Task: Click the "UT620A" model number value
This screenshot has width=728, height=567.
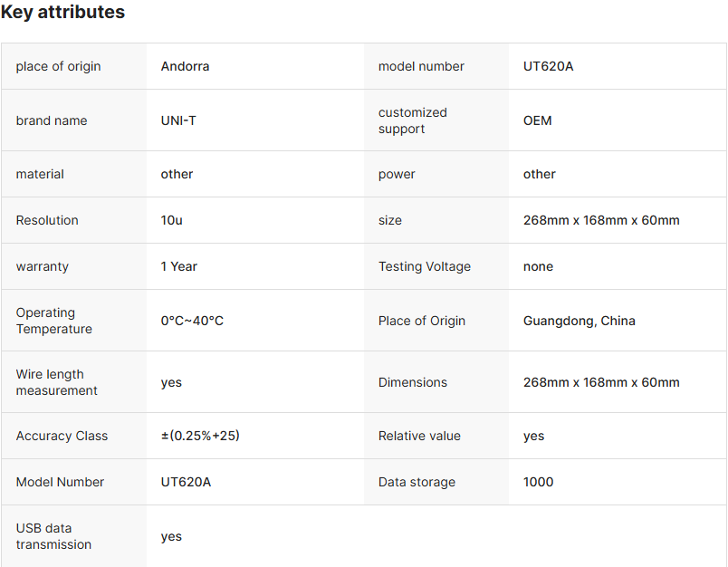Action: [548, 66]
